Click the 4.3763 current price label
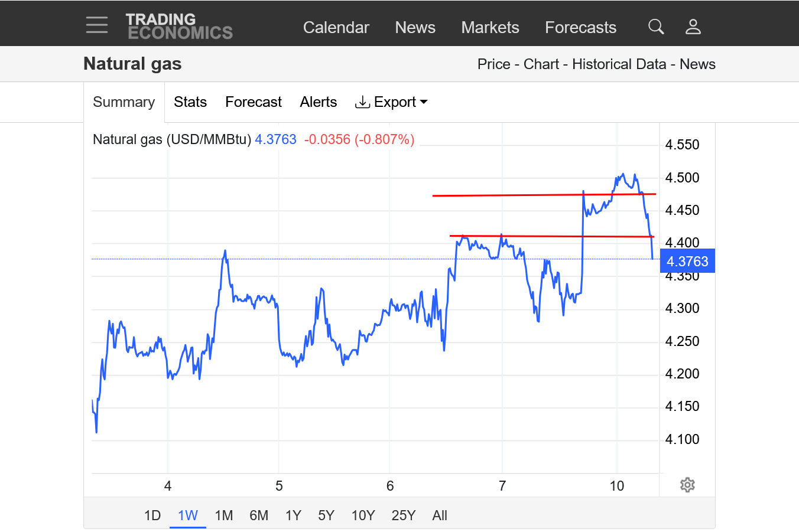This screenshot has height=532, width=799. (x=687, y=261)
